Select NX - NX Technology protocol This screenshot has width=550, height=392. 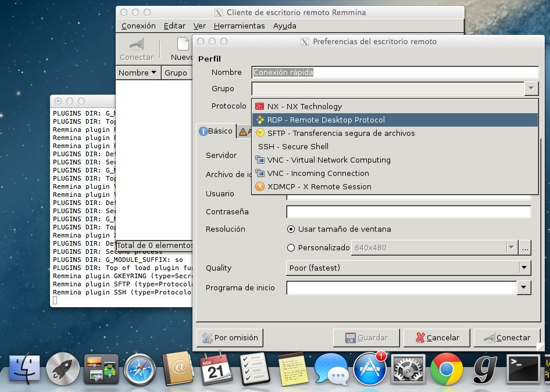pos(395,106)
